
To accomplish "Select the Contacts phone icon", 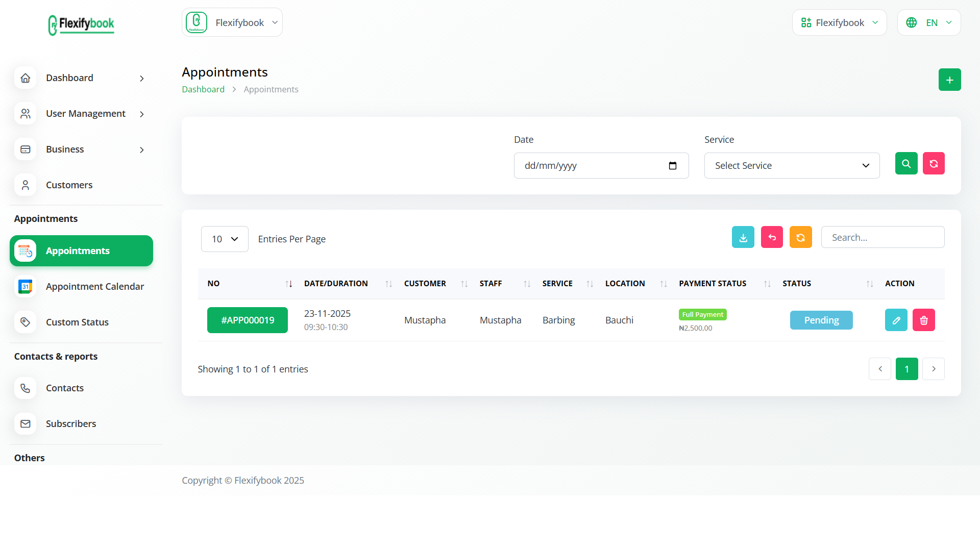I will [x=26, y=388].
